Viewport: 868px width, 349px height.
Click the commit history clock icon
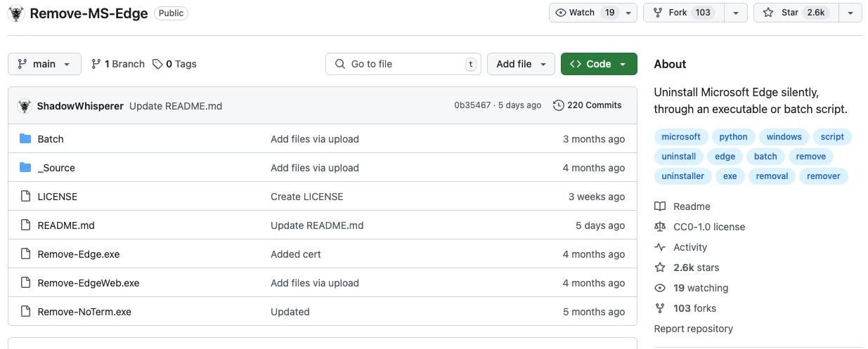(x=559, y=105)
